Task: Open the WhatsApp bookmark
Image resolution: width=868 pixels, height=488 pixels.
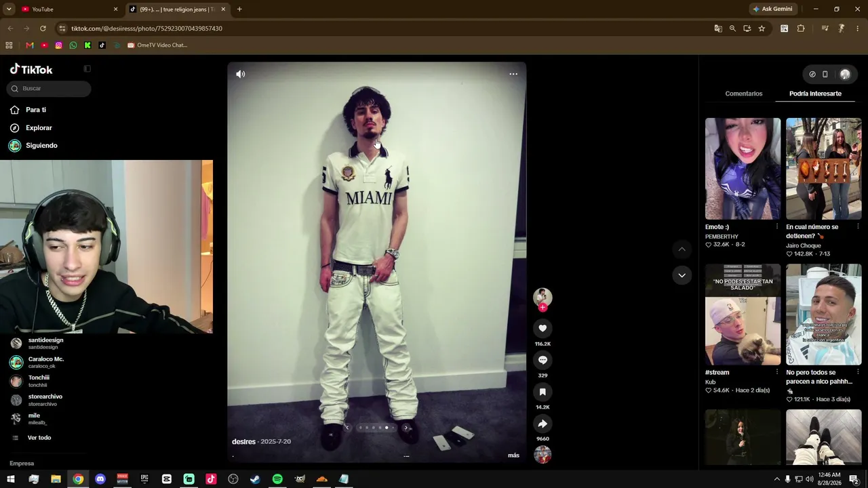Action: point(73,45)
